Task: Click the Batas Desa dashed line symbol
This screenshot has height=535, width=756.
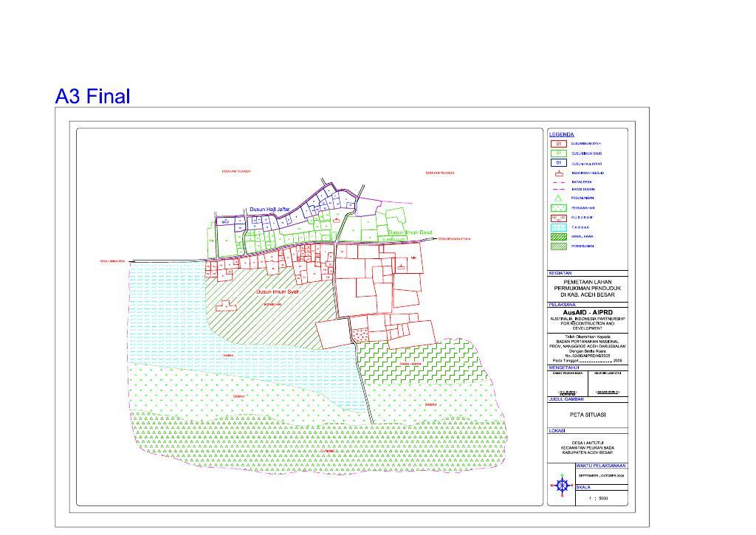Action: [559, 182]
